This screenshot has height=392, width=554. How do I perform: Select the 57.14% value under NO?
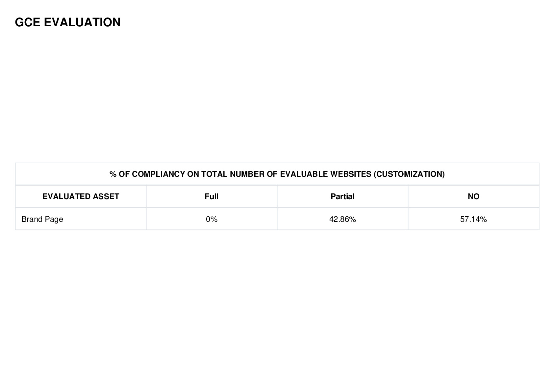click(x=473, y=219)
